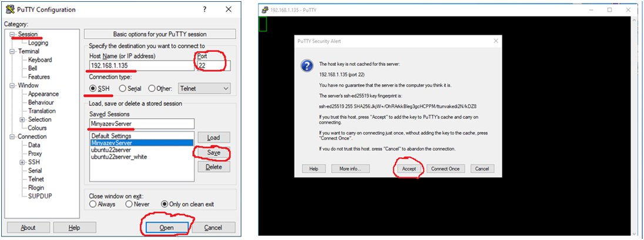Collapse the Window category tree node
644x240 pixels.
tap(12, 85)
